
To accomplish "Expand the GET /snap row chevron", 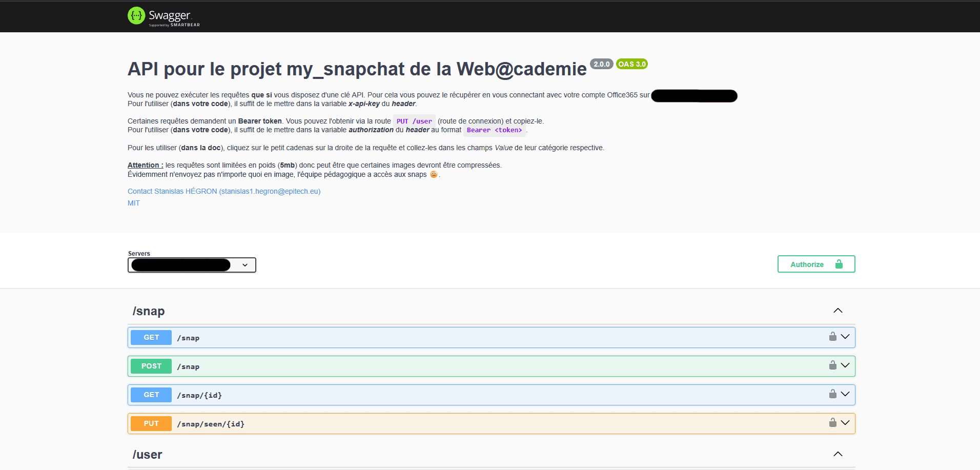I will click(845, 337).
